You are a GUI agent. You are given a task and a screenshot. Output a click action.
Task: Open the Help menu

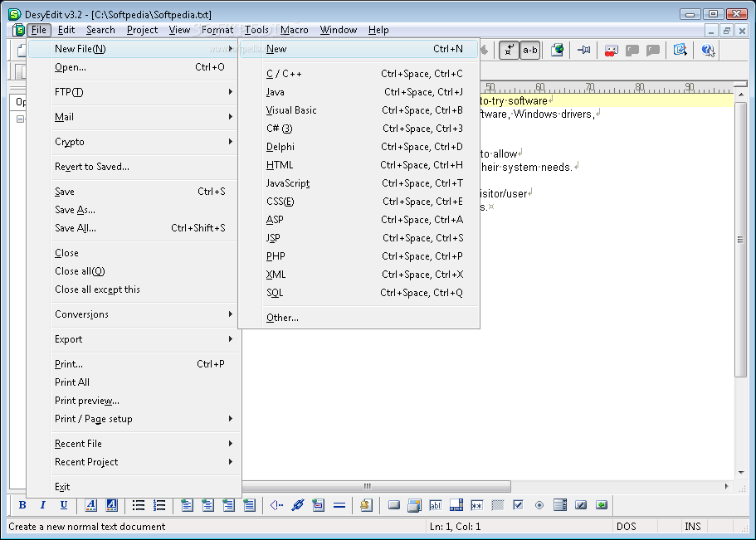click(378, 30)
